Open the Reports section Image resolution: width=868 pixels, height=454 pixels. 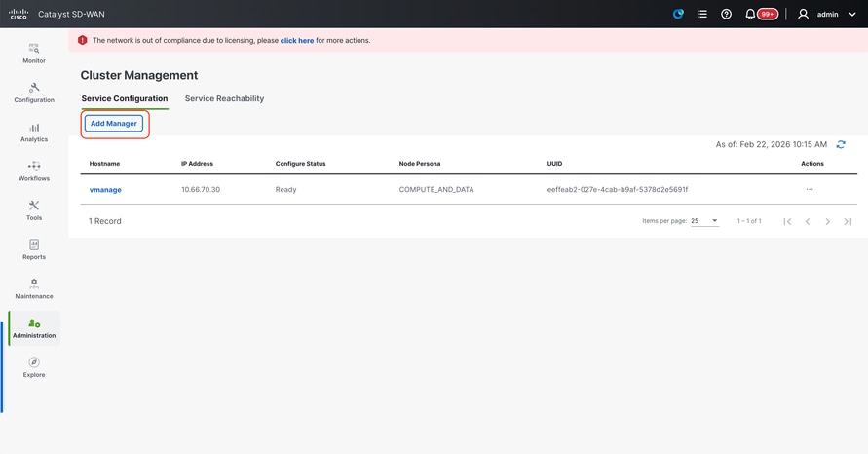click(34, 249)
